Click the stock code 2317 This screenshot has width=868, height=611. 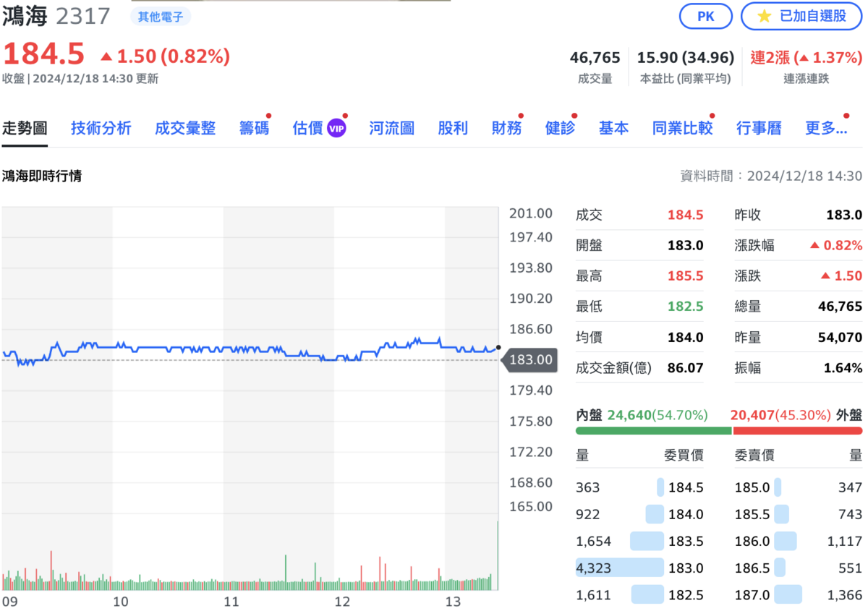83,16
